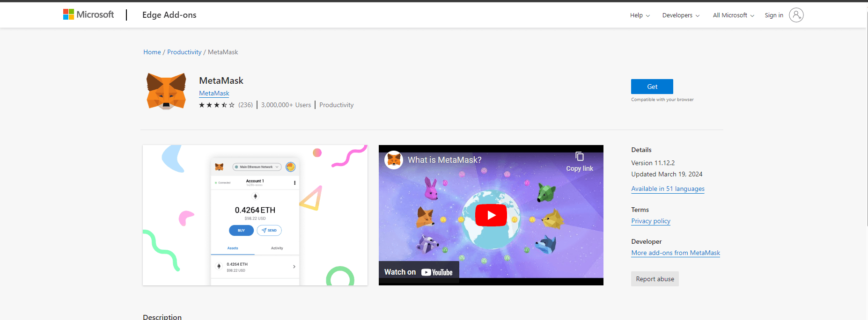
Task: Click the Version 11.12.2 text
Action: point(653,163)
